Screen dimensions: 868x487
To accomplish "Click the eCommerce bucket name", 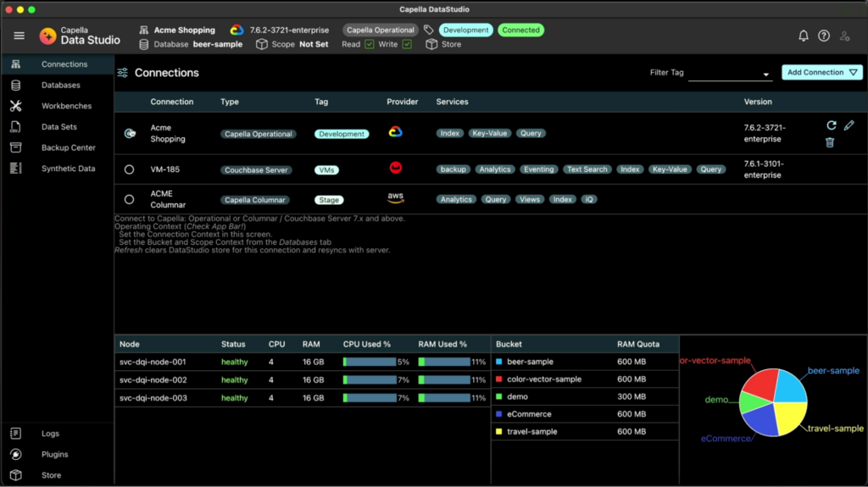I will [x=529, y=414].
